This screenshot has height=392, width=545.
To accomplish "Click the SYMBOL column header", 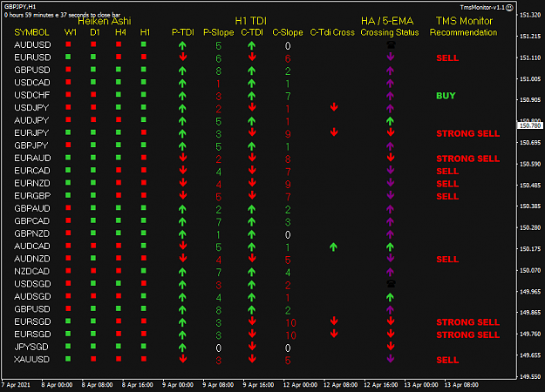I will tap(31, 32).
